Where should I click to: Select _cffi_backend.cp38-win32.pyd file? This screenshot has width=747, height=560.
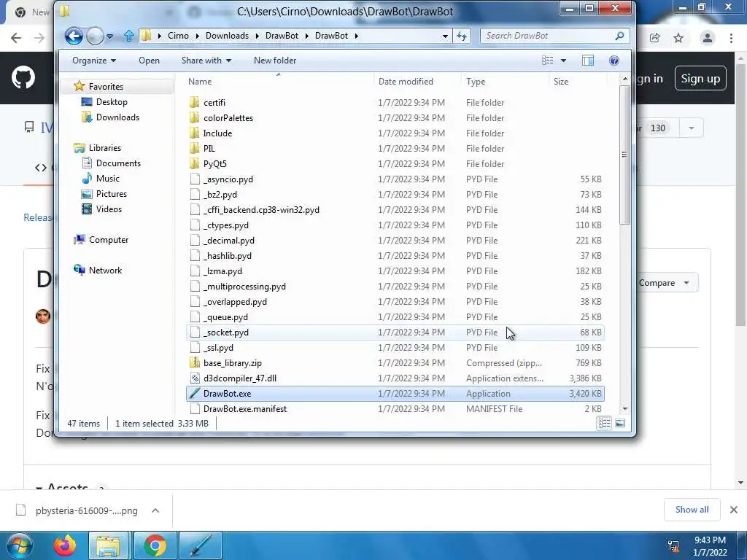[395, 209]
